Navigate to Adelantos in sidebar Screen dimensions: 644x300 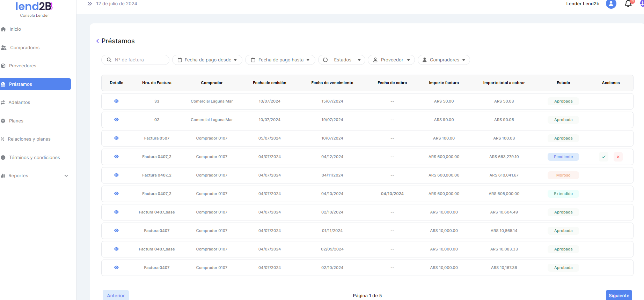[19, 103]
